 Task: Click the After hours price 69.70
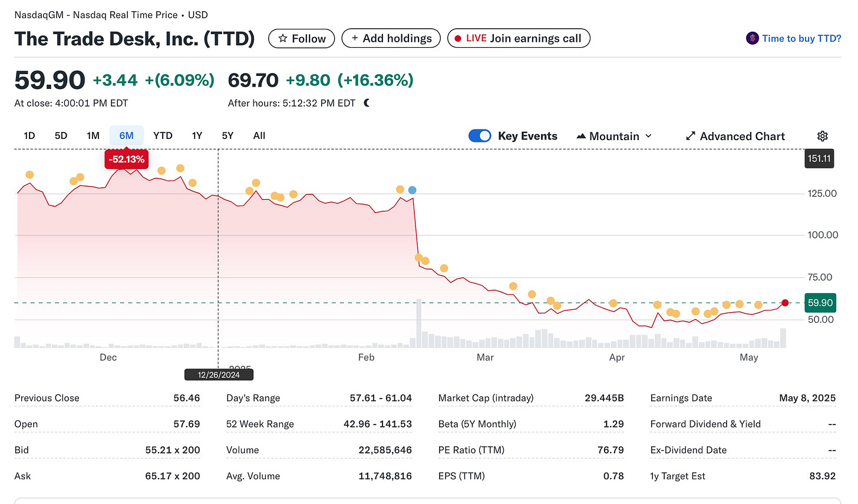point(253,80)
